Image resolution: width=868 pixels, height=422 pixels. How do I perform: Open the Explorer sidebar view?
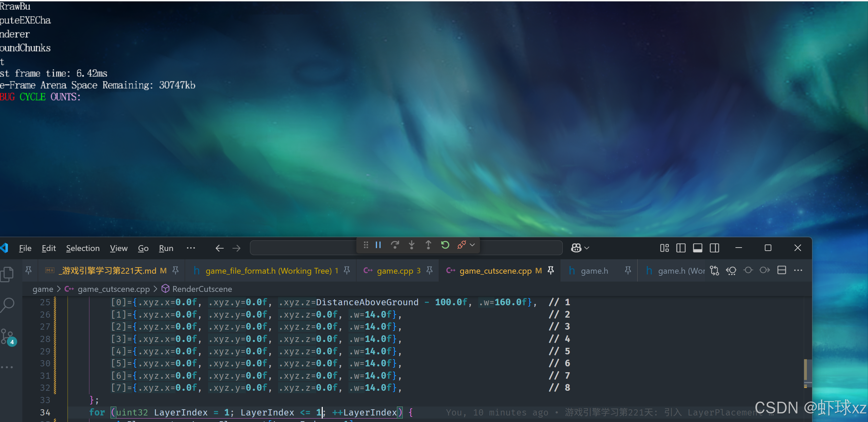coord(8,274)
